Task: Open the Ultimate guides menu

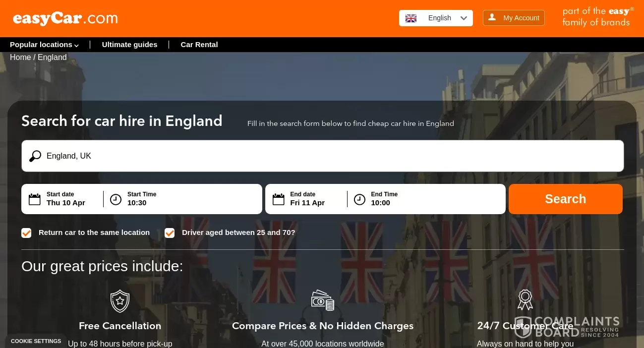Action: point(129,45)
